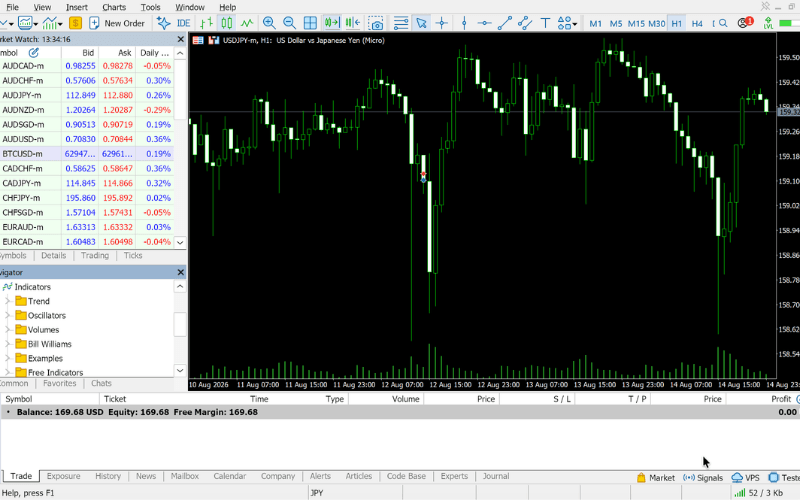Select the equidistant channel tool
The width and height of the screenshot is (800, 500).
(524, 23)
